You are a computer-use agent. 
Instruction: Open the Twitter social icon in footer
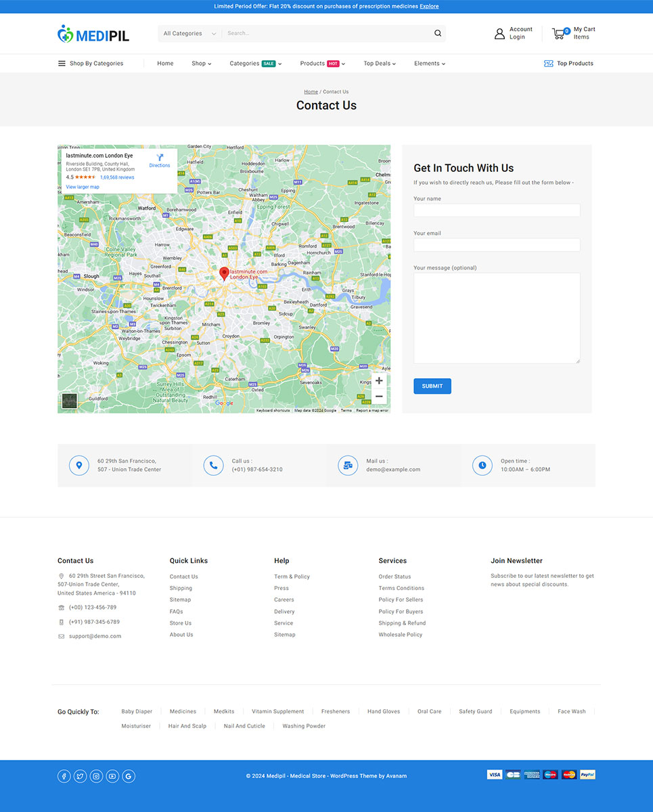[80, 776]
